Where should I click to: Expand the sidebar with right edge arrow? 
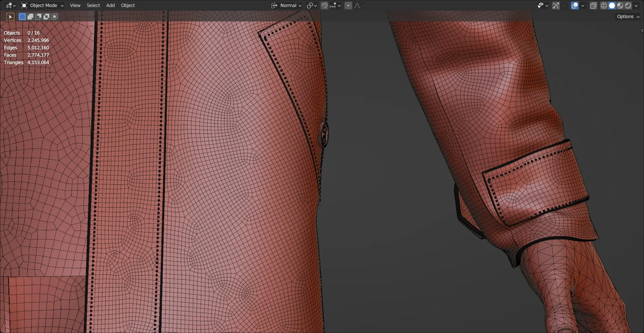coord(642,31)
